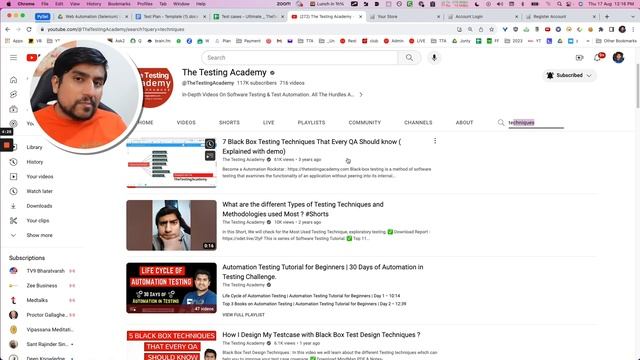Screen dimensions: 640x360
Task: Open Zee Business subscription
Action: [42, 286]
